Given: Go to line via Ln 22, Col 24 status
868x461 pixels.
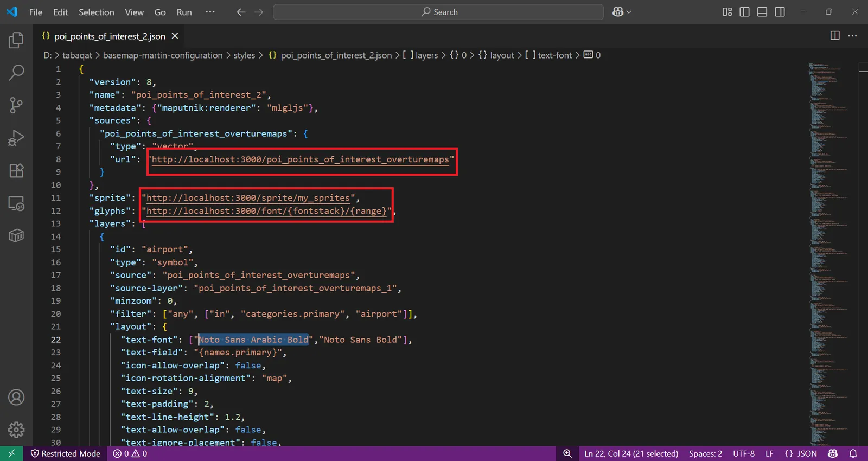Looking at the screenshot, I should tap(631, 453).
